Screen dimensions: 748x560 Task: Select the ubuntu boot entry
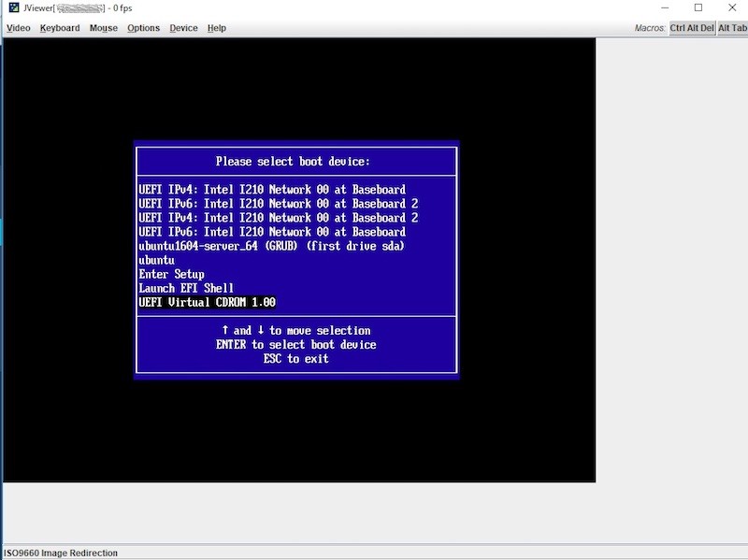pos(161,259)
